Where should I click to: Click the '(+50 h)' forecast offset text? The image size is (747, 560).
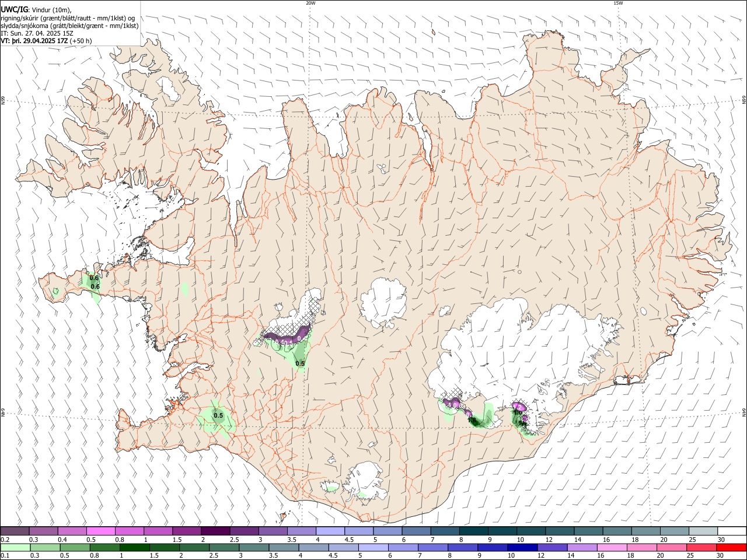pos(81,41)
